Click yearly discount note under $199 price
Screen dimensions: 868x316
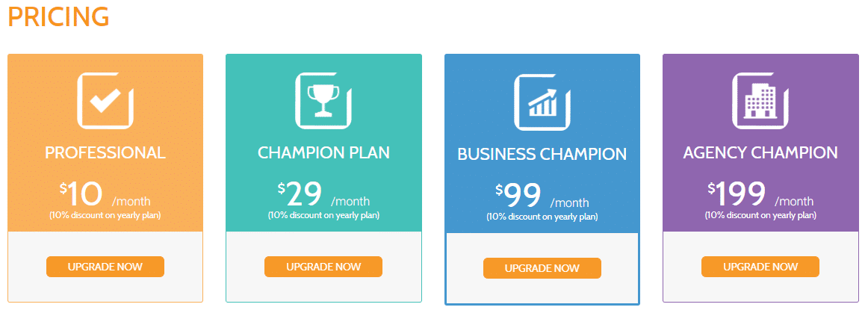[x=760, y=215]
